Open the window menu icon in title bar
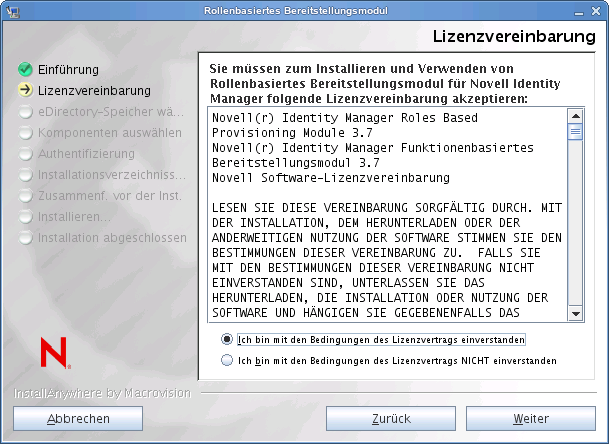This screenshot has width=609, height=444. point(11,10)
